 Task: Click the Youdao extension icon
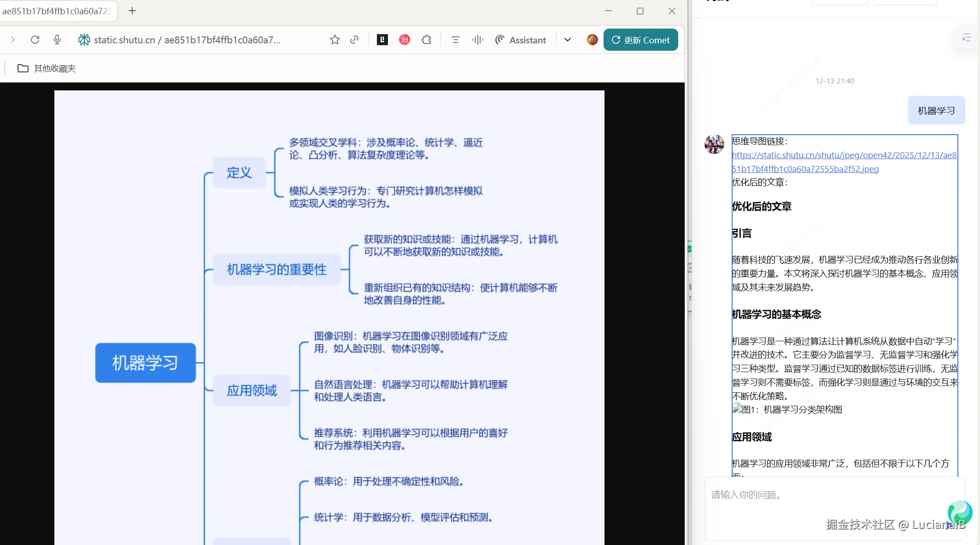(404, 40)
